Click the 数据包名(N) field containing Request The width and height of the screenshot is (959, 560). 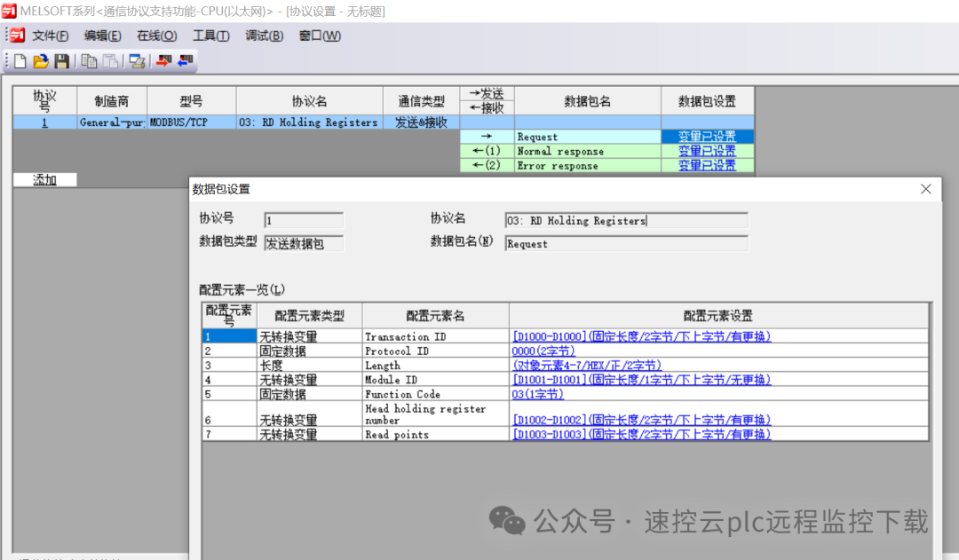pyautogui.click(x=626, y=243)
